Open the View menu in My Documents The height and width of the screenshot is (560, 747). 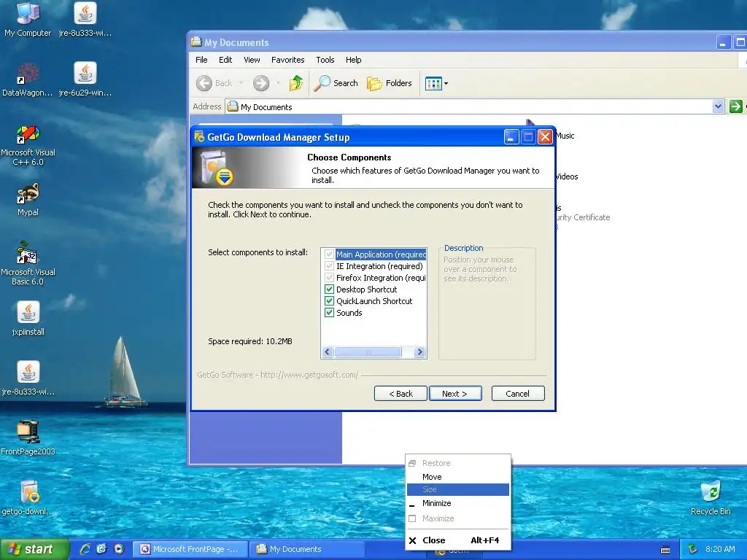point(252,60)
